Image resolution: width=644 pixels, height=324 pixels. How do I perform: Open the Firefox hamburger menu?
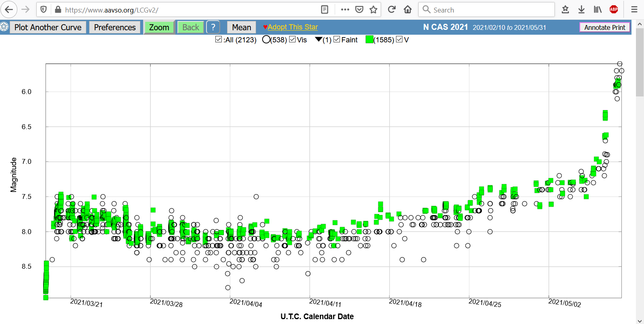pos(634,10)
